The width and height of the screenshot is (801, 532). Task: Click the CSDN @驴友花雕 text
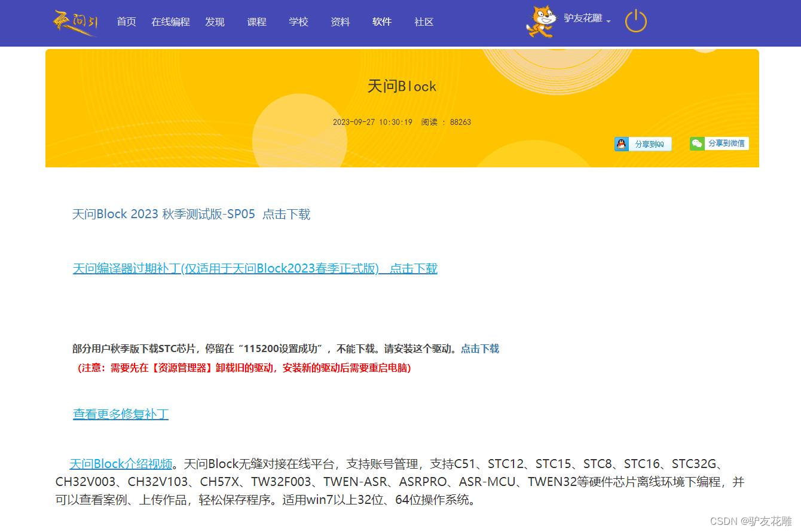click(751, 521)
